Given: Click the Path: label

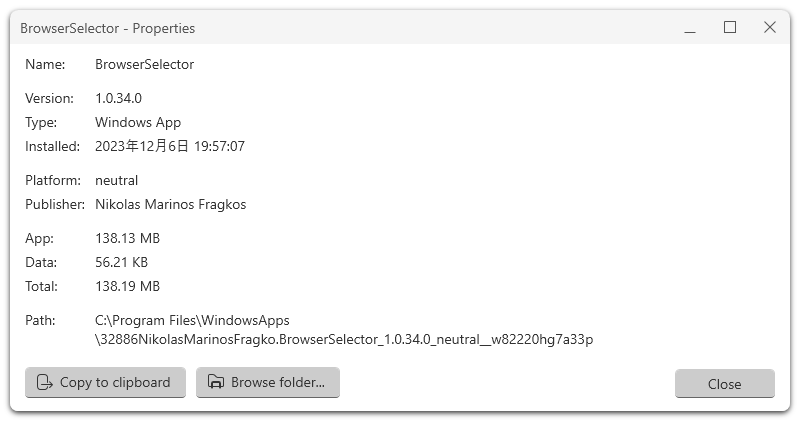Looking at the screenshot, I should coord(40,320).
